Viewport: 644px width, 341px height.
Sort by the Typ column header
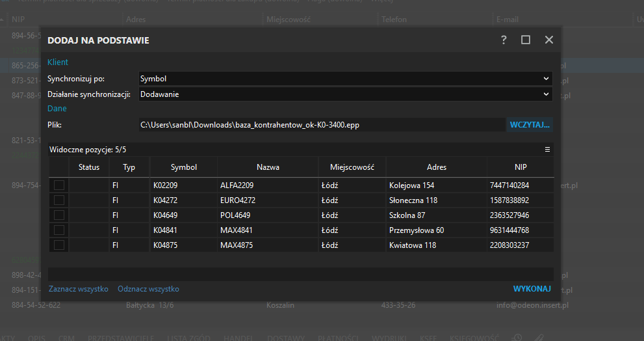129,167
